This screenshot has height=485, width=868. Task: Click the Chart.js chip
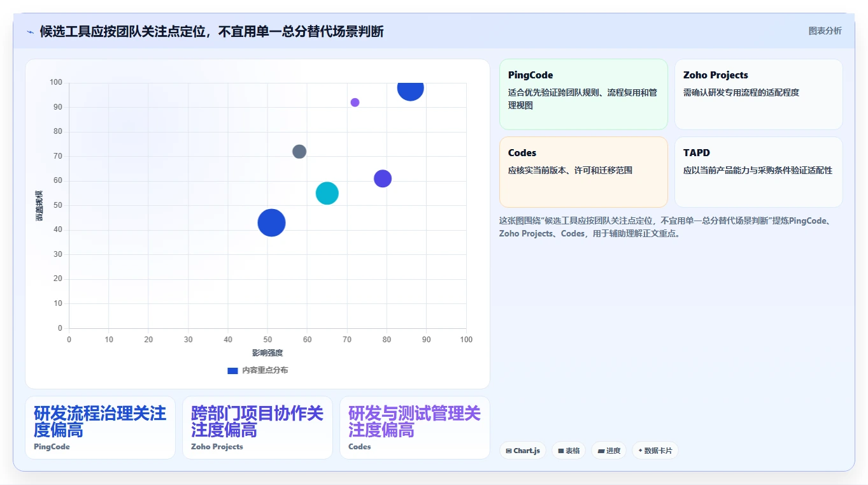tap(523, 451)
